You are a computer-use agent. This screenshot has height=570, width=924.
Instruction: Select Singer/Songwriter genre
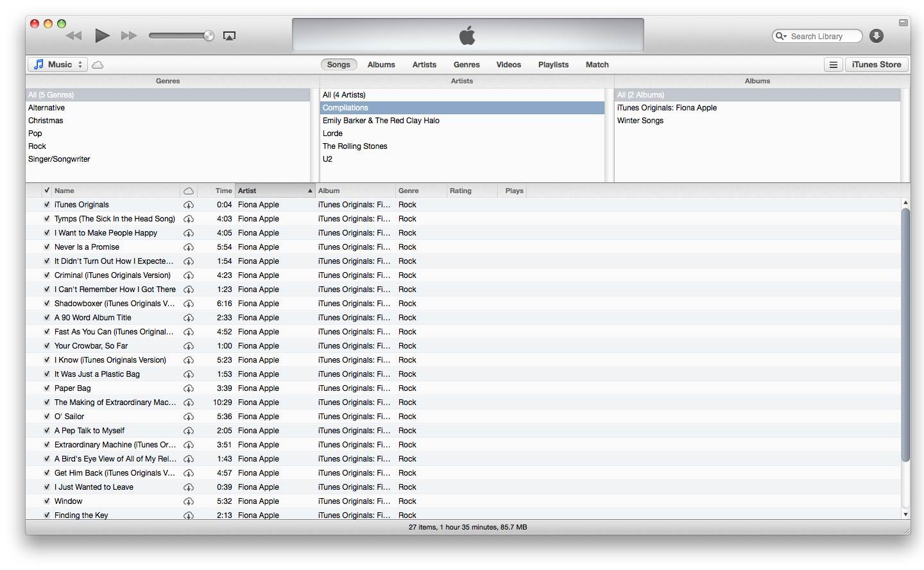(168, 159)
